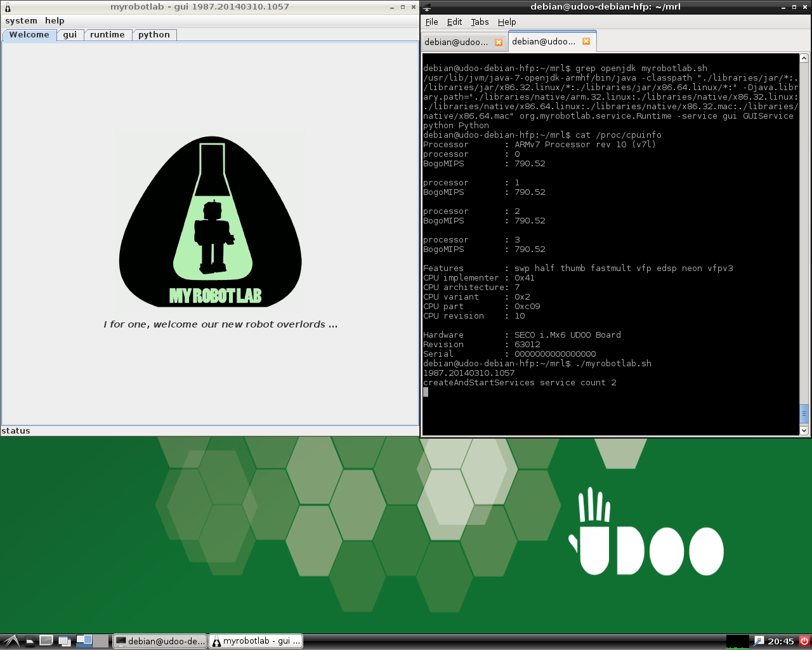Switch to the gui tab
The image size is (812, 650).
70,35
